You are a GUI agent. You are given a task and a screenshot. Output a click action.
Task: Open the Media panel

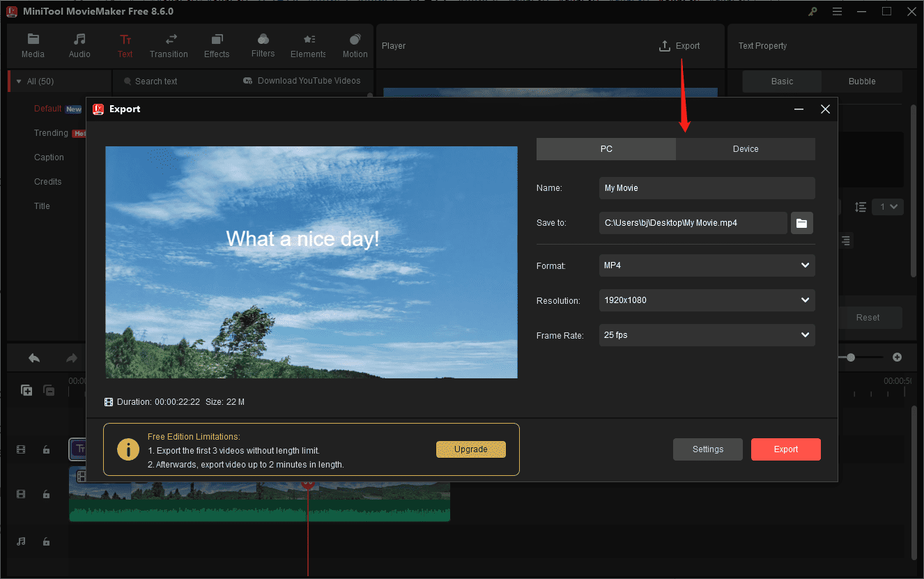coord(33,45)
